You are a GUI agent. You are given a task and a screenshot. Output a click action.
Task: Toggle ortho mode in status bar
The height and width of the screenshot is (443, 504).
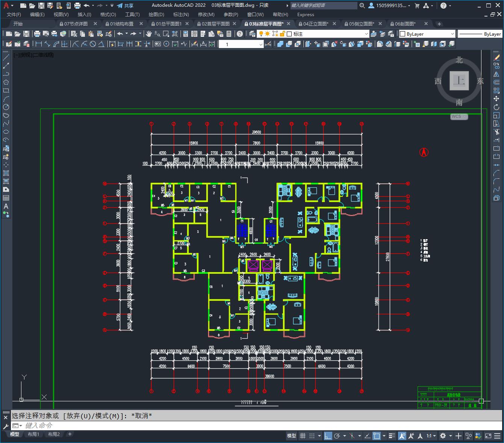tap(328, 436)
